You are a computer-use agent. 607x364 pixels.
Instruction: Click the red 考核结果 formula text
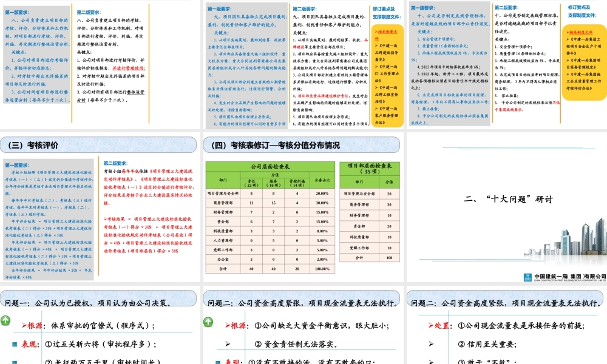coord(148,235)
